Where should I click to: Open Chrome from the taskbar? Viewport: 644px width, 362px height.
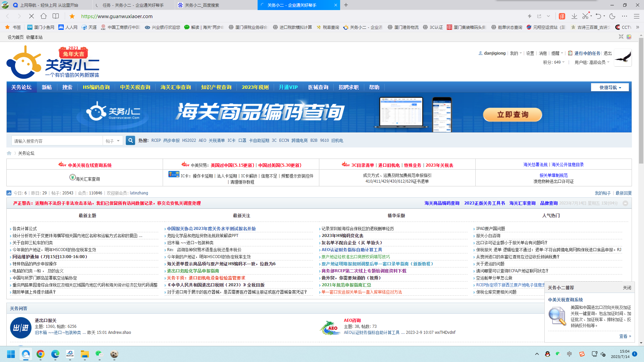click(x=41, y=354)
